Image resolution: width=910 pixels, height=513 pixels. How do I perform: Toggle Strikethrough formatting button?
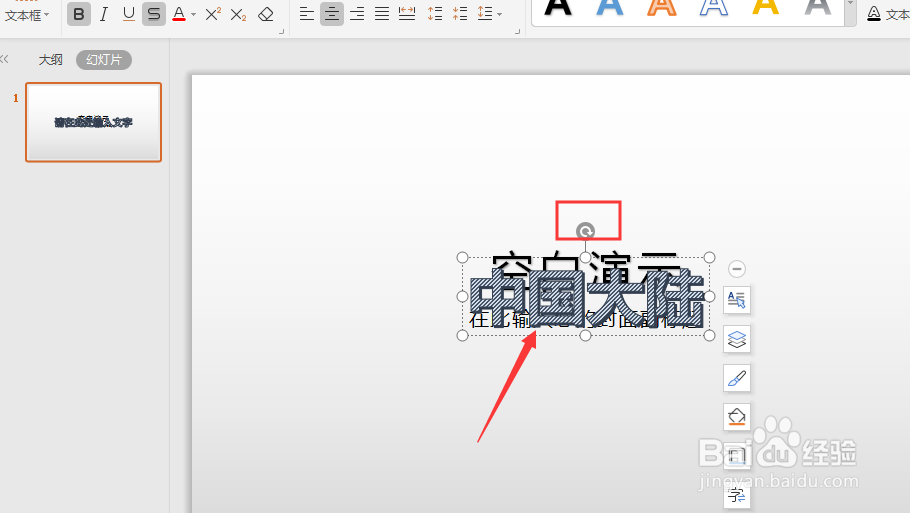point(154,14)
